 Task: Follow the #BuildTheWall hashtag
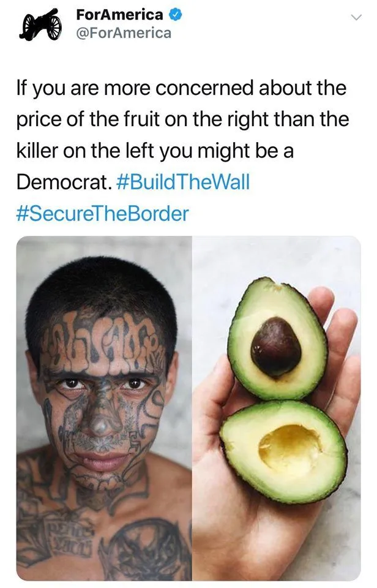(183, 182)
